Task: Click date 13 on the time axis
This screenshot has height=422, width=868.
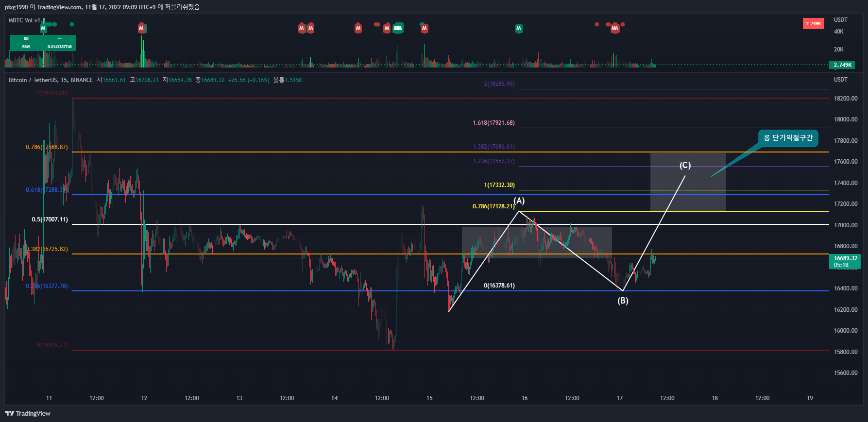Action: tap(239, 398)
